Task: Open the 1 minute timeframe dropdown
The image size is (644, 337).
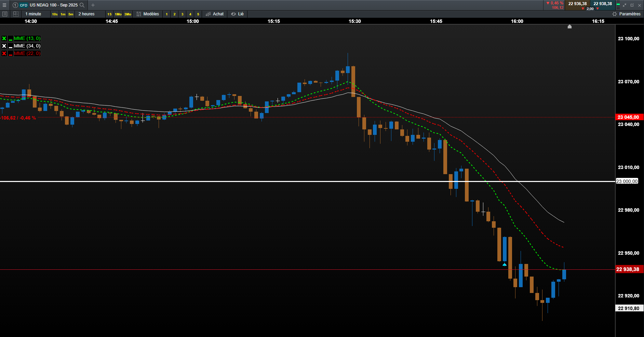Action: coord(33,14)
